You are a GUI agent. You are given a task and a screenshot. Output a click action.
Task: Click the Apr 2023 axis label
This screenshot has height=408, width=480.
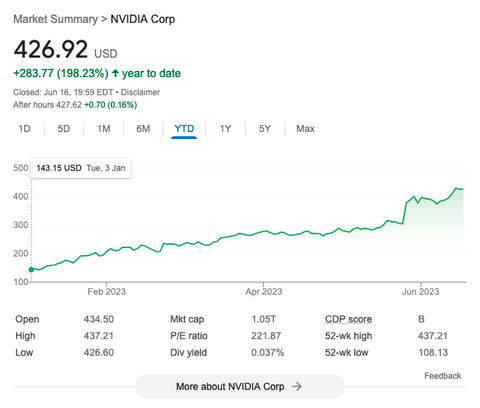(x=264, y=292)
